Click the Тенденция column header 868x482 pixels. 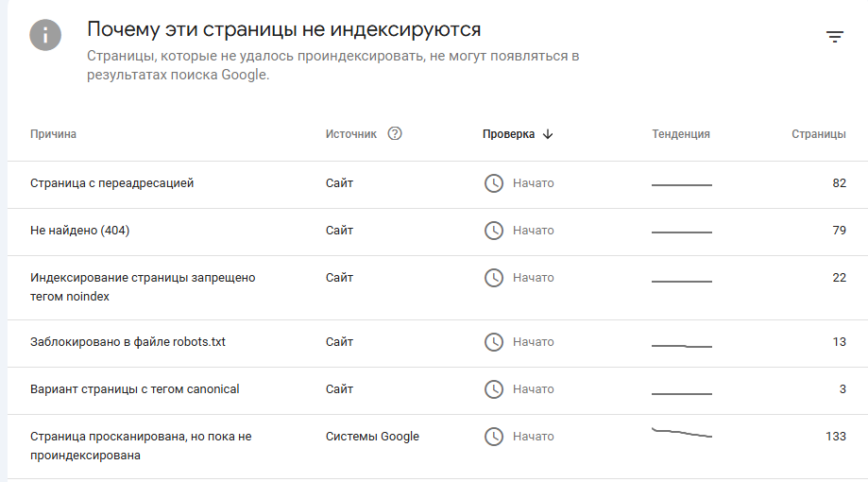click(681, 134)
